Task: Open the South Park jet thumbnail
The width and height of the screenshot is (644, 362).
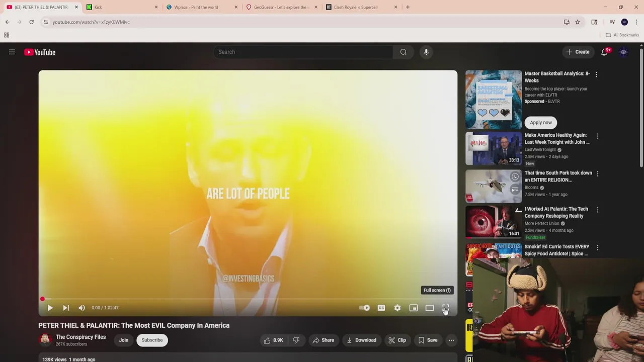Action: pyautogui.click(x=494, y=186)
